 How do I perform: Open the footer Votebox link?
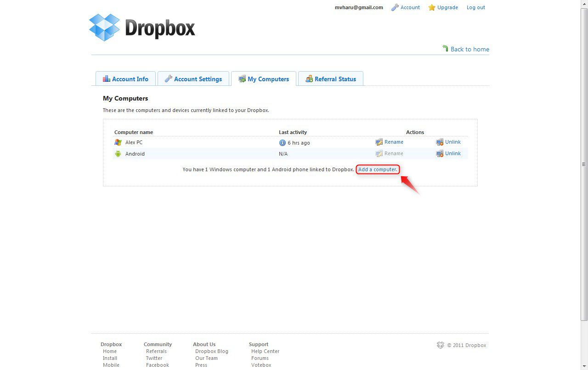pos(261,365)
